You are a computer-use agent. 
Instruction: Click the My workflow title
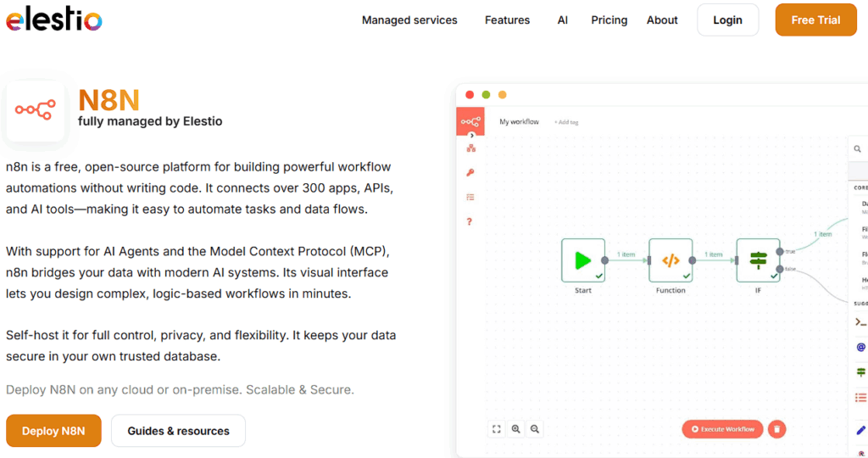519,122
